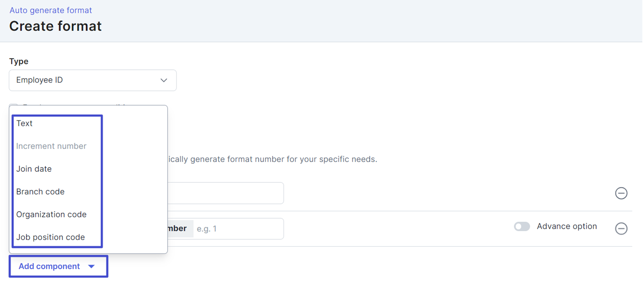Viewport: 644px width, 288px height.
Task: Select the Branch code component
Action: pyautogui.click(x=40, y=191)
